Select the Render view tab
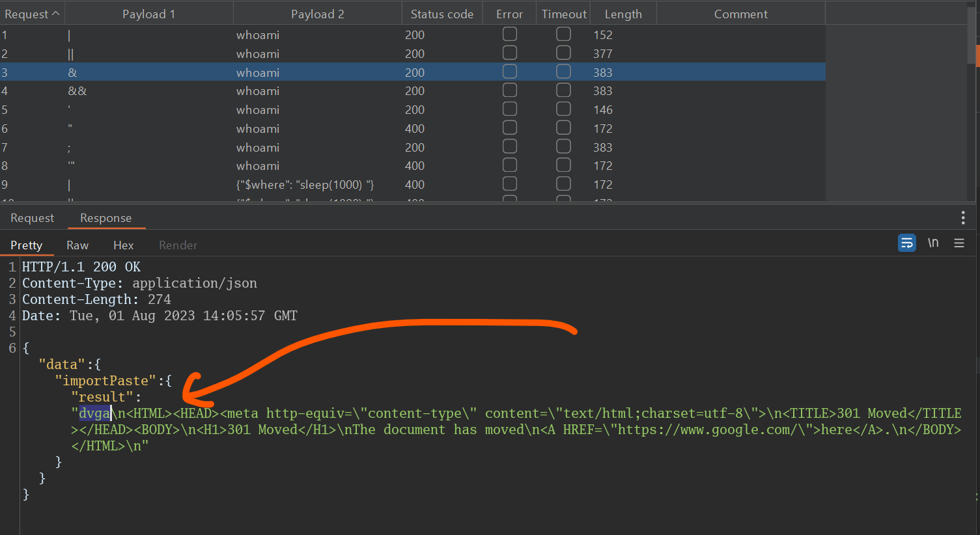Image resolution: width=980 pixels, height=535 pixels. 178,245
